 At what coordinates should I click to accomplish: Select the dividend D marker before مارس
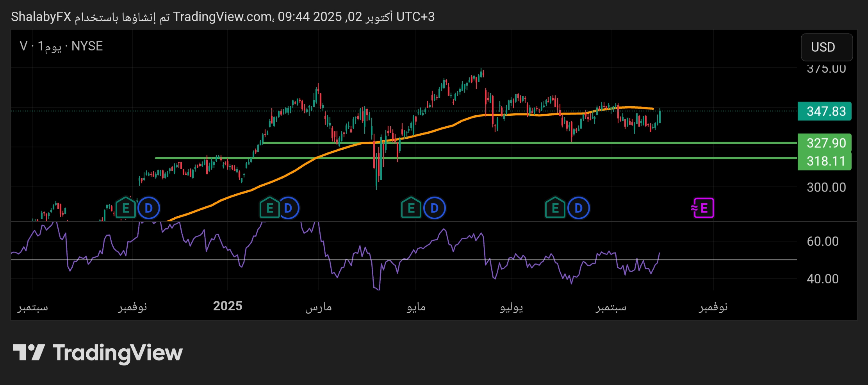[288, 208]
